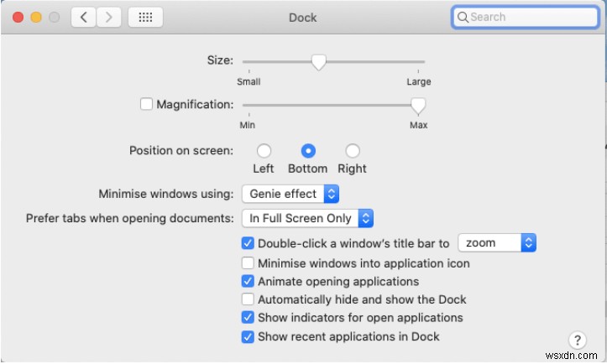607x364 pixels.
Task: Click the magnifying glass search icon
Action: click(x=463, y=17)
